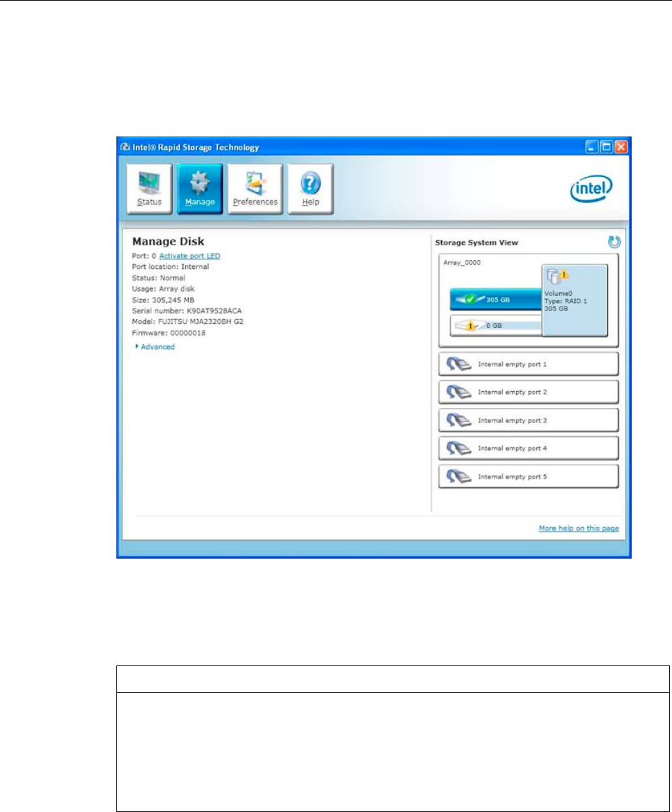Click the Manage Disk heading
The image size is (672, 812).
coord(168,241)
